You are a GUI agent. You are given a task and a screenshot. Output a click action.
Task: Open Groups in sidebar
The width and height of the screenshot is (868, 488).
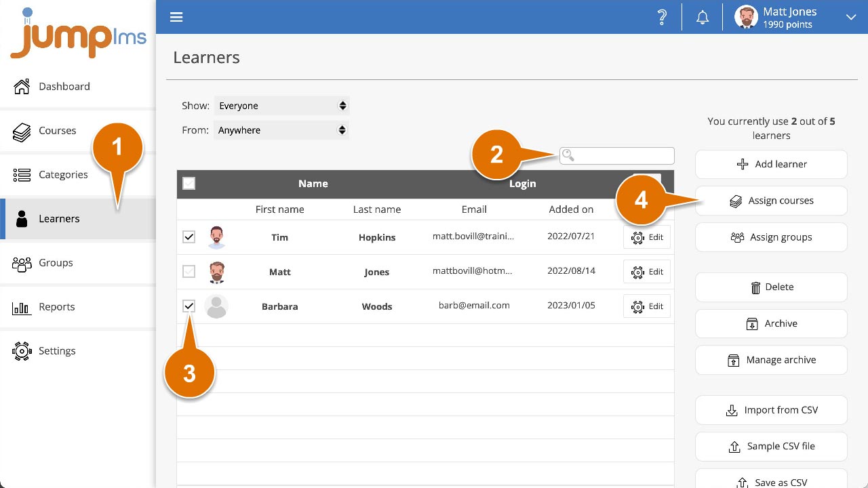point(78,262)
